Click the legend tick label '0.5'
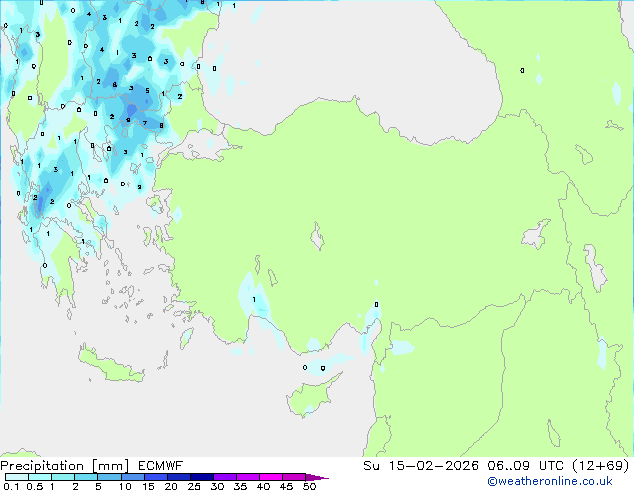The width and height of the screenshot is (634, 490). [x=34, y=486]
